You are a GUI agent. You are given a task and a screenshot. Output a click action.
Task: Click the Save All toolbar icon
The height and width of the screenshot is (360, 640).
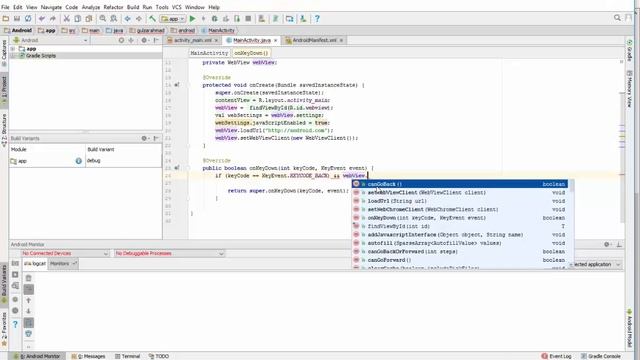point(17,19)
